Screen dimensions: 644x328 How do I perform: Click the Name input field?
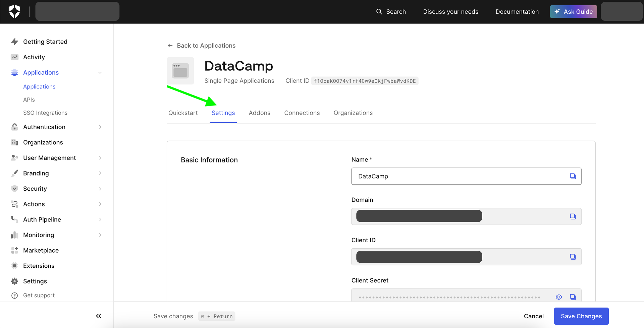[x=460, y=176]
